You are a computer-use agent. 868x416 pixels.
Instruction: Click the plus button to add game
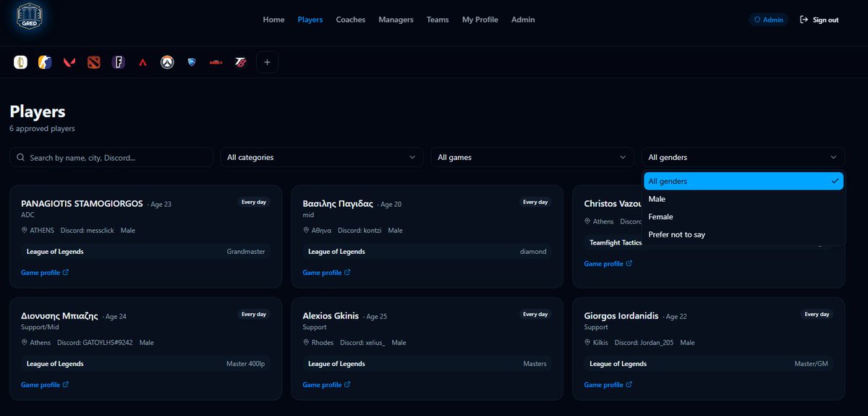click(267, 63)
